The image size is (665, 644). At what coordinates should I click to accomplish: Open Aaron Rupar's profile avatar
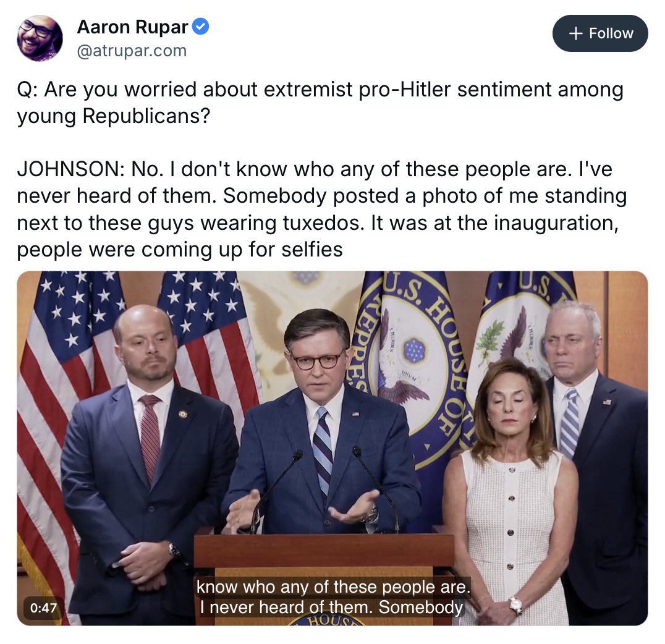[40, 38]
